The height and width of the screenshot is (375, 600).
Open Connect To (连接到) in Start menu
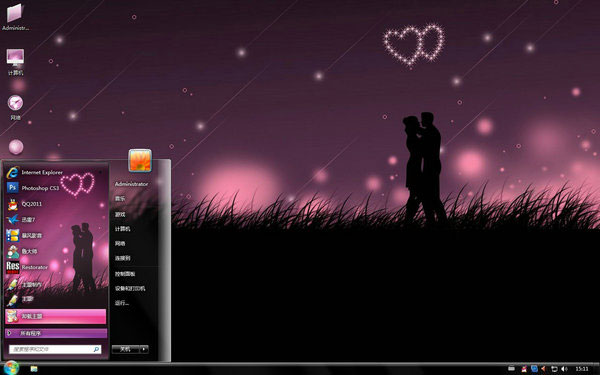point(122,258)
